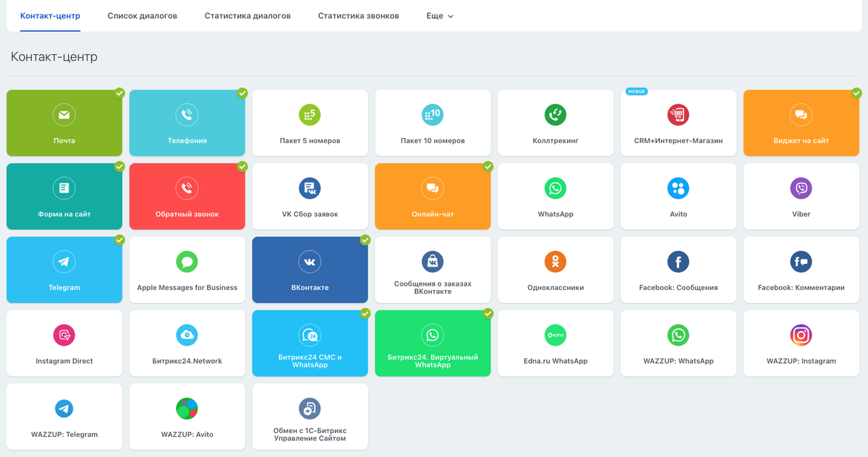Image resolution: width=868 pixels, height=457 pixels.
Task: Click the Instagram Direct label text
Action: click(64, 361)
